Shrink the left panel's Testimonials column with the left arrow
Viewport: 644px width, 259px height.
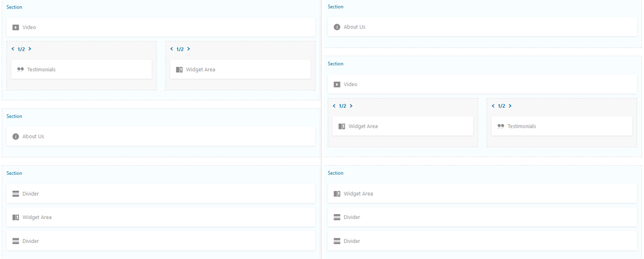(x=13, y=49)
